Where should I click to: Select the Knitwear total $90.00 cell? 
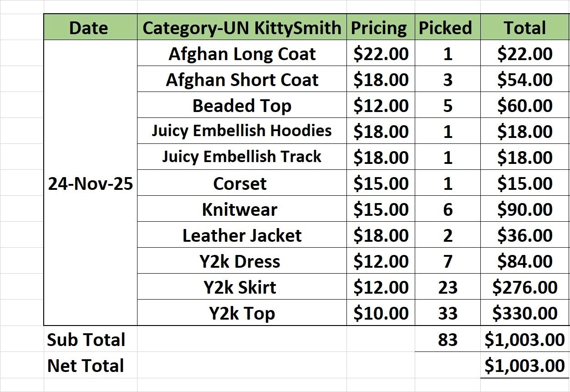click(x=525, y=209)
